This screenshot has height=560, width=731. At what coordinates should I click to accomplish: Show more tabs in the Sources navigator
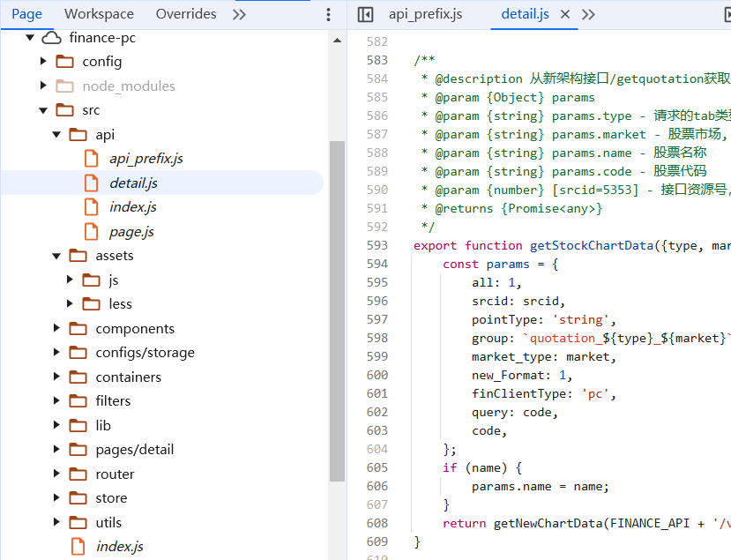tap(239, 14)
